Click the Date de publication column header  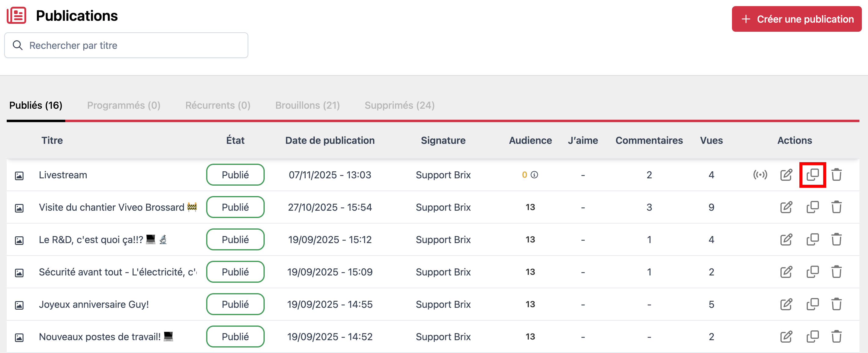330,140
